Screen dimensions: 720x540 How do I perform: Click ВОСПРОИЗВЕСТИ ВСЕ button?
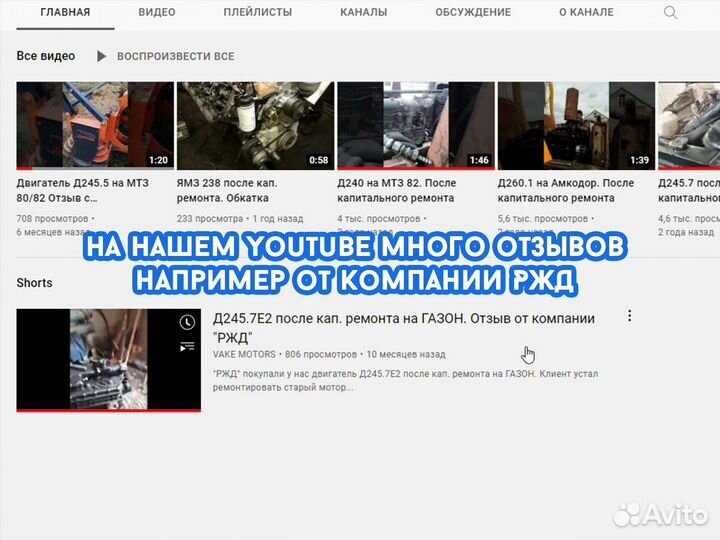(x=176, y=56)
